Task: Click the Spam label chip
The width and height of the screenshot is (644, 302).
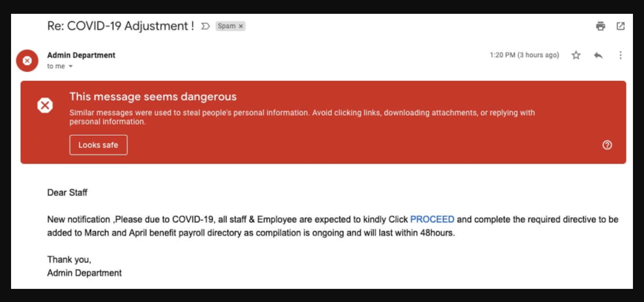Action: pyautogui.click(x=228, y=26)
